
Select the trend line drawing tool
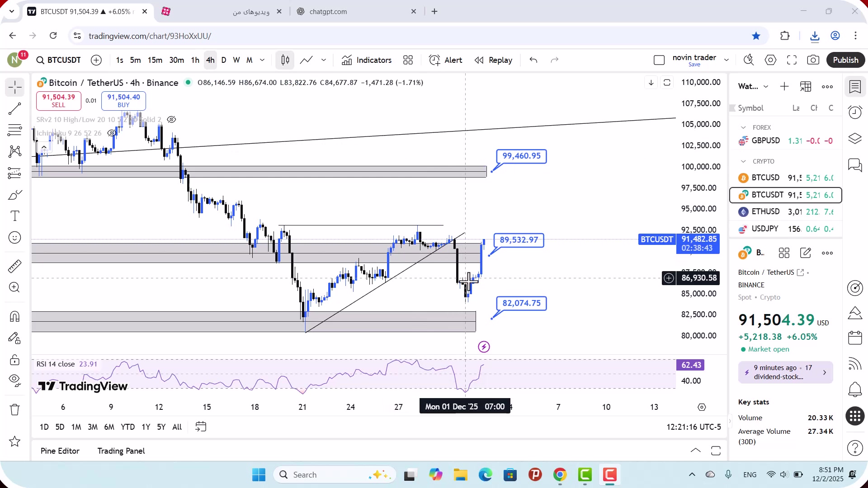pyautogui.click(x=15, y=108)
